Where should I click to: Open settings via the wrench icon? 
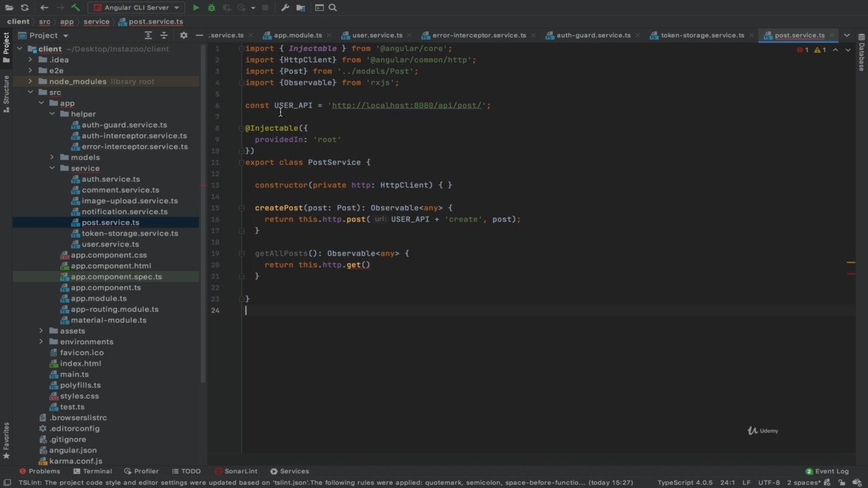pyautogui.click(x=285, y=7)
